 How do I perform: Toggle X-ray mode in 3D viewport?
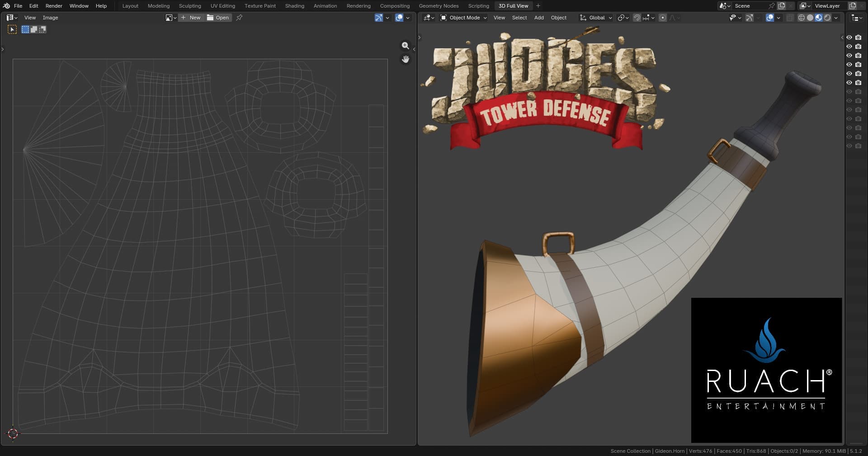(790, 18)
